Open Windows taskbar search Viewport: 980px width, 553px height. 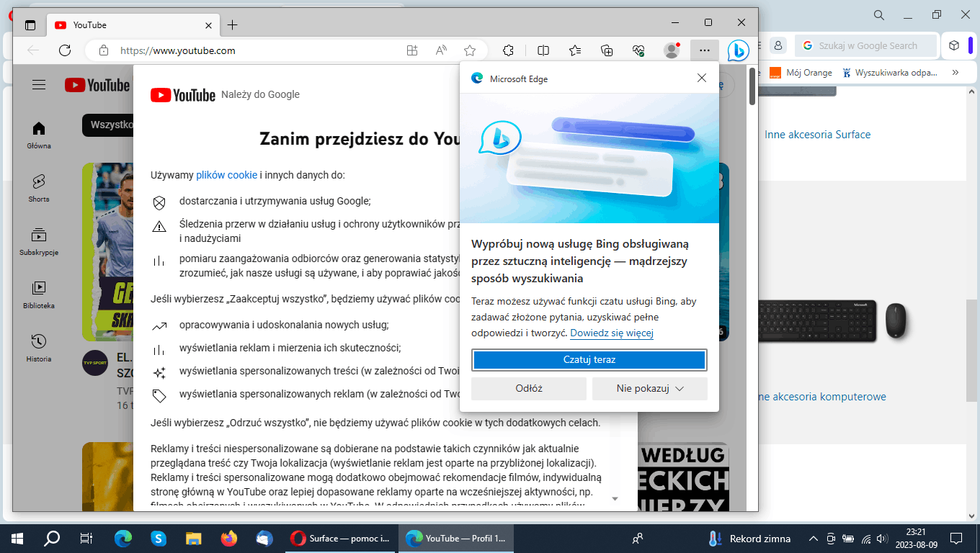(52, 539)
